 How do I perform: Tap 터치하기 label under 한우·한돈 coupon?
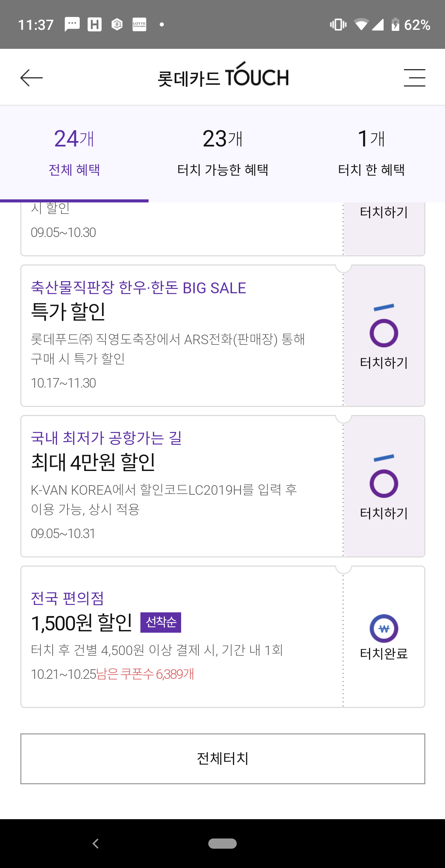(x=384, y=363)
